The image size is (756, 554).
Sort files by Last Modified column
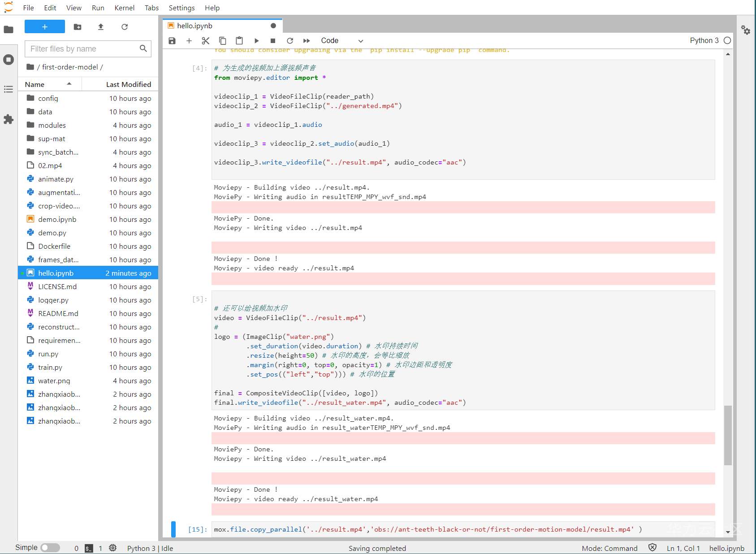point(128,84)
